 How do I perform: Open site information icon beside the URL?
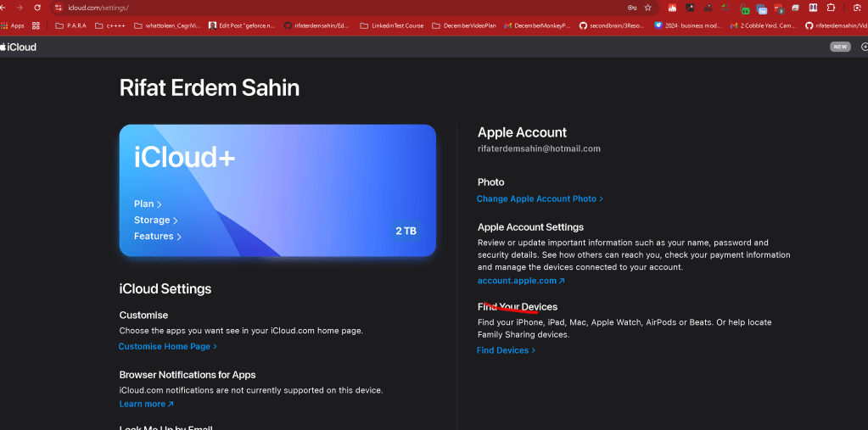59,8
